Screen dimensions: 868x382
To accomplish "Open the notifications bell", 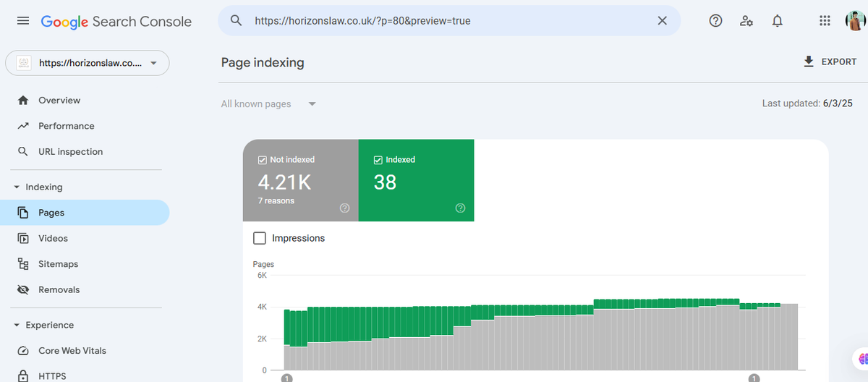I will pyautogui.click(x=778, y=21).
